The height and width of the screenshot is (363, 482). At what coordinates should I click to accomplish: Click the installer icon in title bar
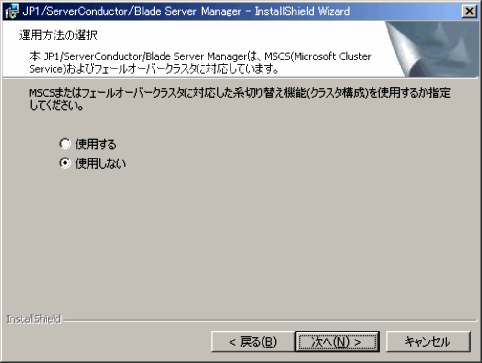[12, 11]
